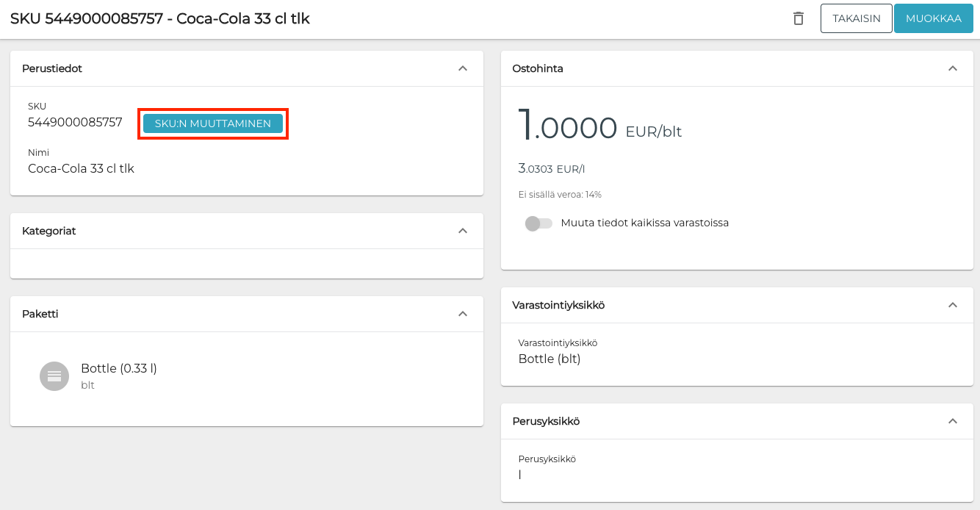Screen dimensions: 980x510
Task: Open SKU:N MUUTTAMINEN
Action: point(212,123)
